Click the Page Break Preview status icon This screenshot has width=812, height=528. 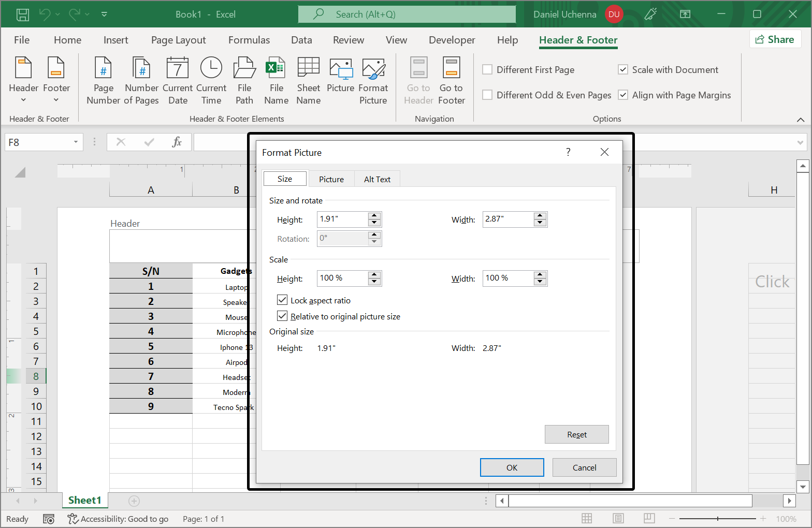point(649,518)
